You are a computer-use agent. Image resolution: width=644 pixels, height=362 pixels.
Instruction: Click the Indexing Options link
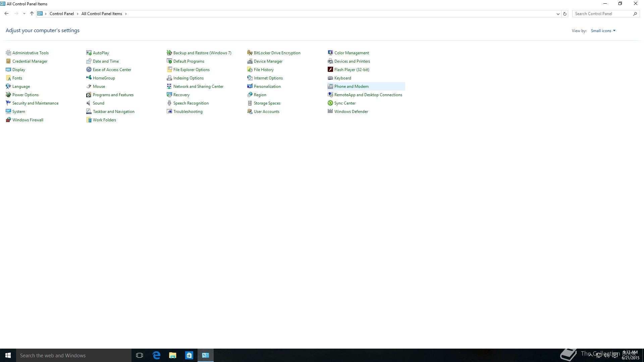click(x=189, y=78)
